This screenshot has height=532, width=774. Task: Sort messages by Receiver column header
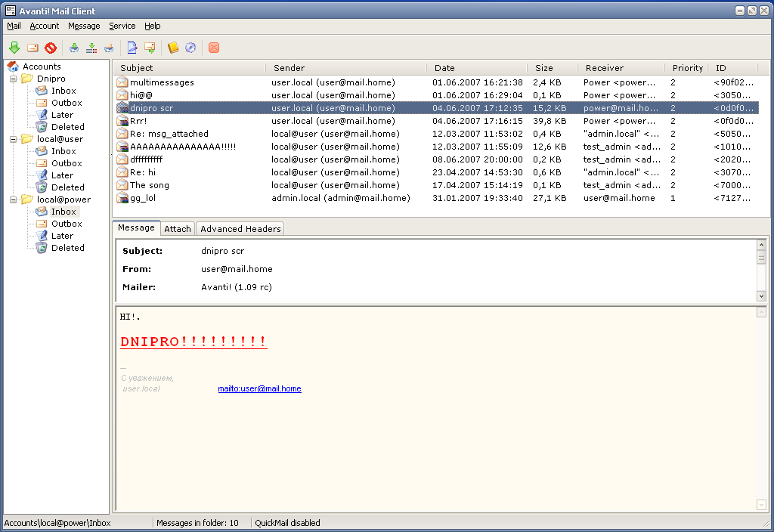[621, 68]
